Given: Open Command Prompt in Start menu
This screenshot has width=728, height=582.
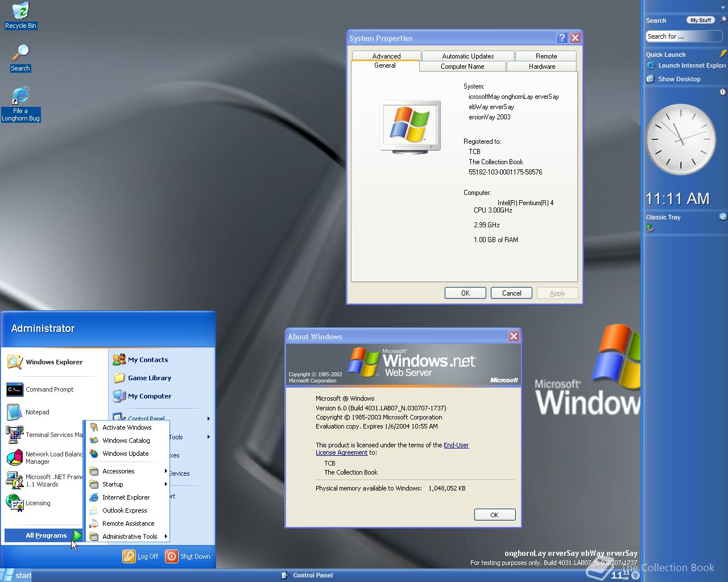Looking at the screenshot, I should point(41,389).
